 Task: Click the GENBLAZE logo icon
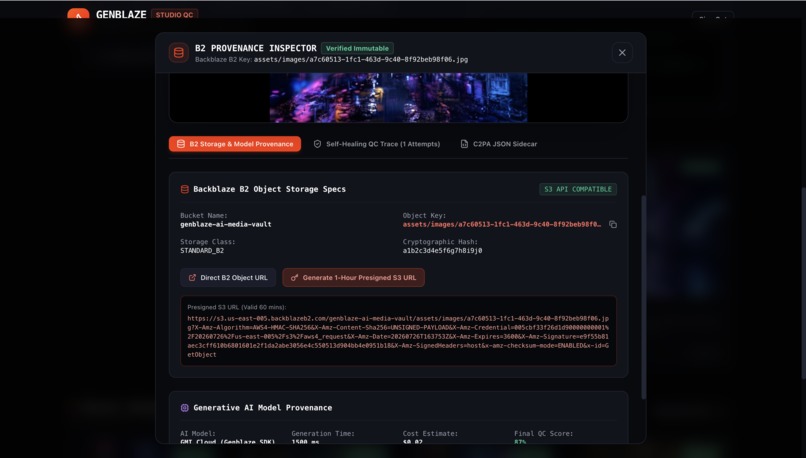(x=78, y=14)
